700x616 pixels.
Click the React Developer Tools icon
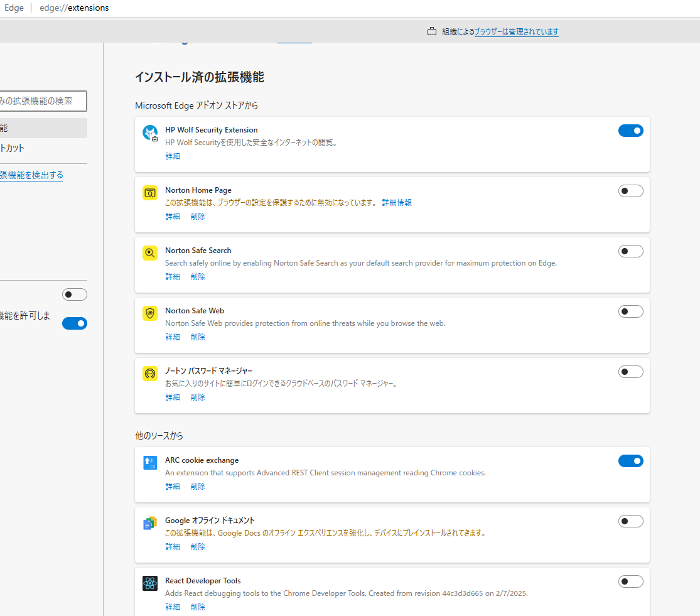click(150, 583)
